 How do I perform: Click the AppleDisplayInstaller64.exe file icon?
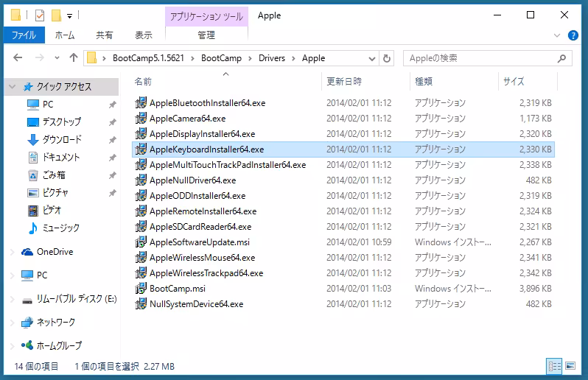point(141,134)
